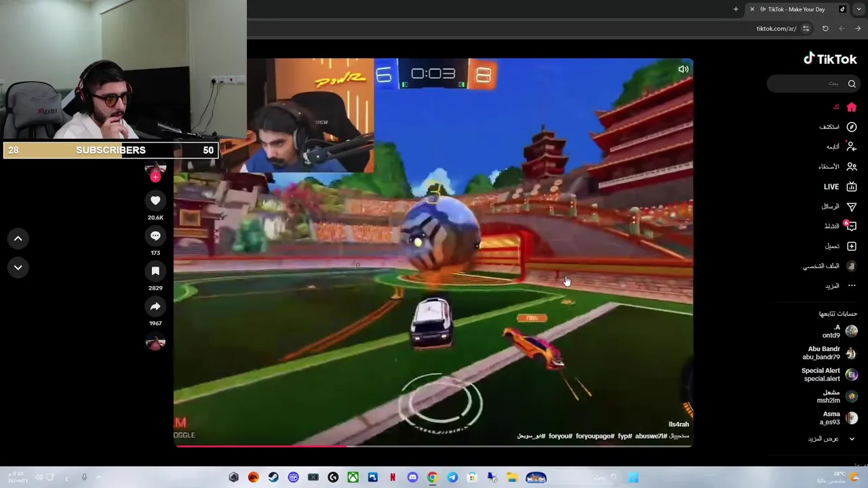Select the LIVE sidebar label
The height and width of the screenshot is (488, 868).
click(x=831, y=186)
